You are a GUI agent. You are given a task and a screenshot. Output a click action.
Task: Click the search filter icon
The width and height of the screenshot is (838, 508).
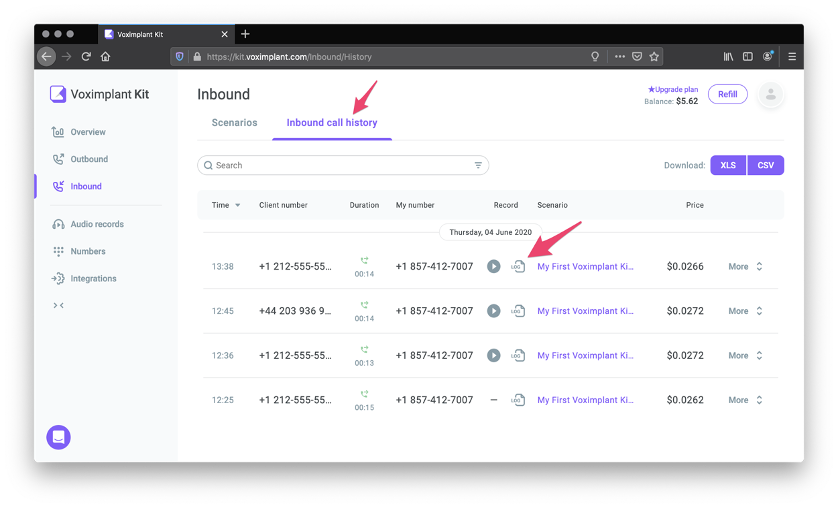(x=478, y=165)
